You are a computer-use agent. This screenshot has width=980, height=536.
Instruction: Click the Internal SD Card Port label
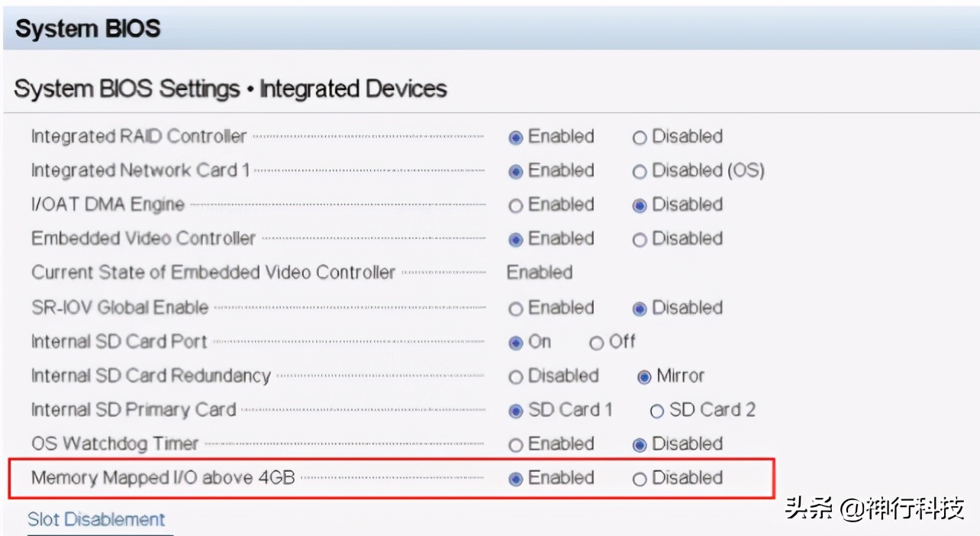[x=119, y=341]
